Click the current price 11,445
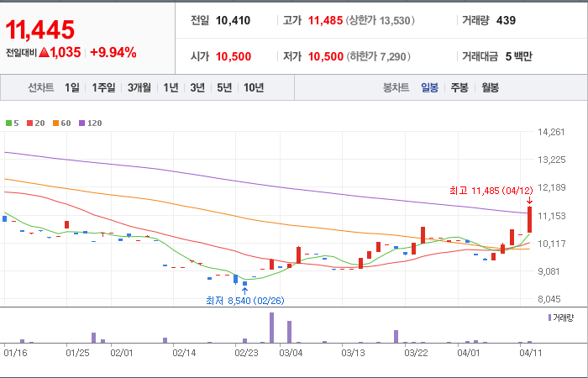 click(x=39, y=29)
